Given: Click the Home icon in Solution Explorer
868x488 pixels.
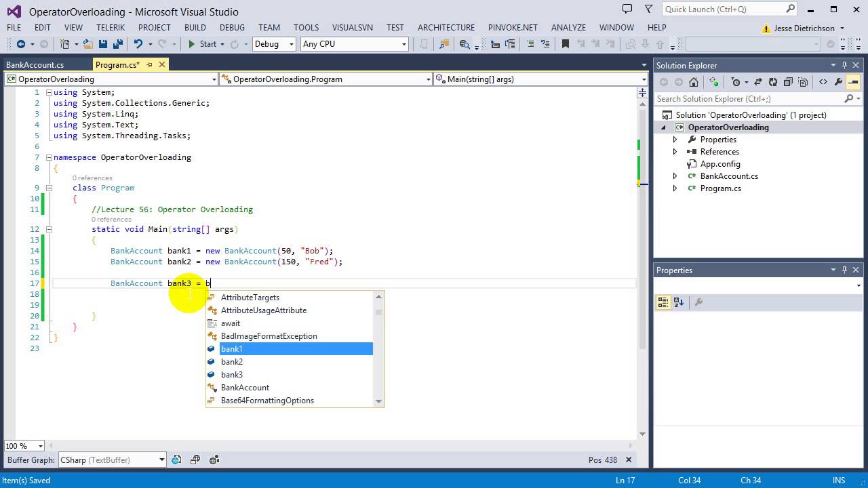Looking at the screenshot, I should pyautogui.click(x=693, y=82).
